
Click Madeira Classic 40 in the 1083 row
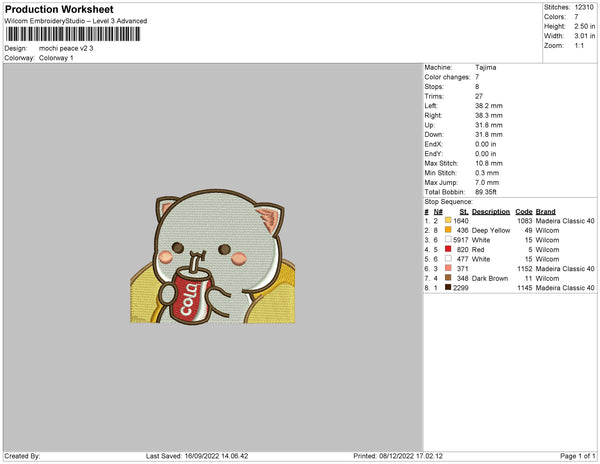tap(565, 221)
